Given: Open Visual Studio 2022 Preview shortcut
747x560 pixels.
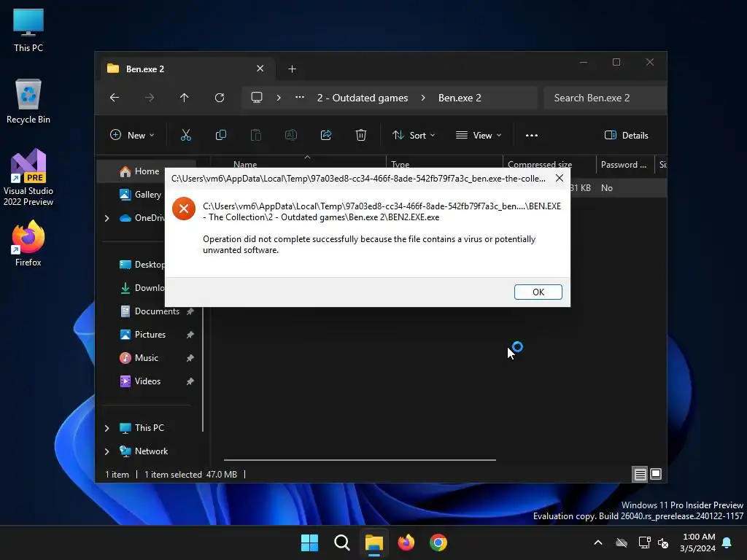Looking at the screenshot, I should [28, 177].
